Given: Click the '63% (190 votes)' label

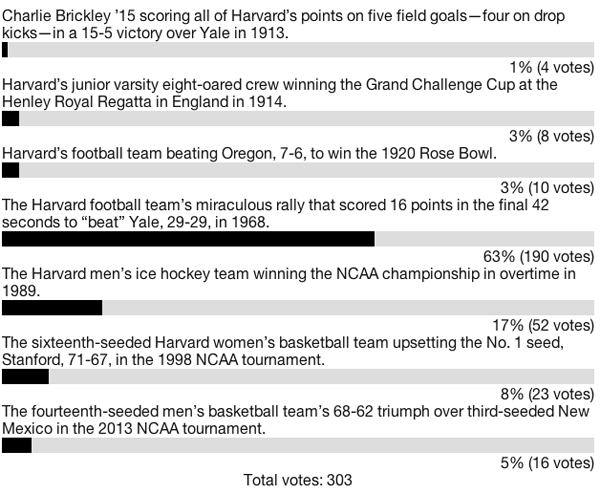Looking at the screenshot, I should point(539,257).
